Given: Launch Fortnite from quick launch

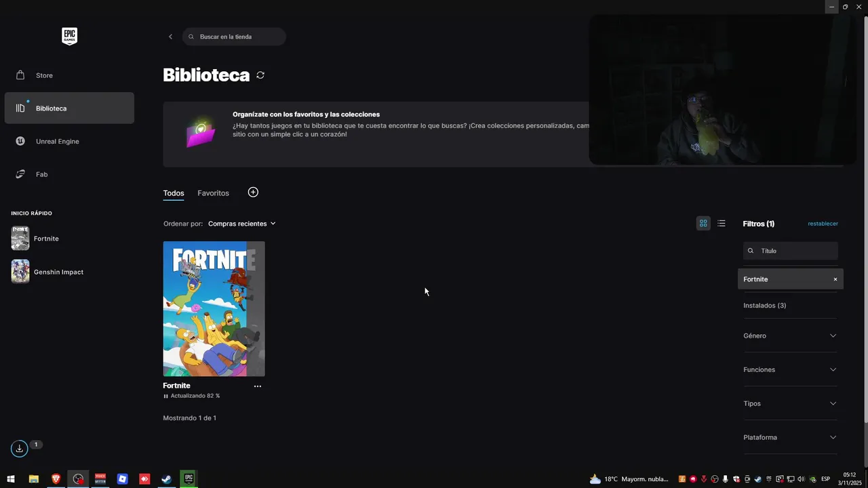Looking at the screenshot, I should tap(46, 239).
